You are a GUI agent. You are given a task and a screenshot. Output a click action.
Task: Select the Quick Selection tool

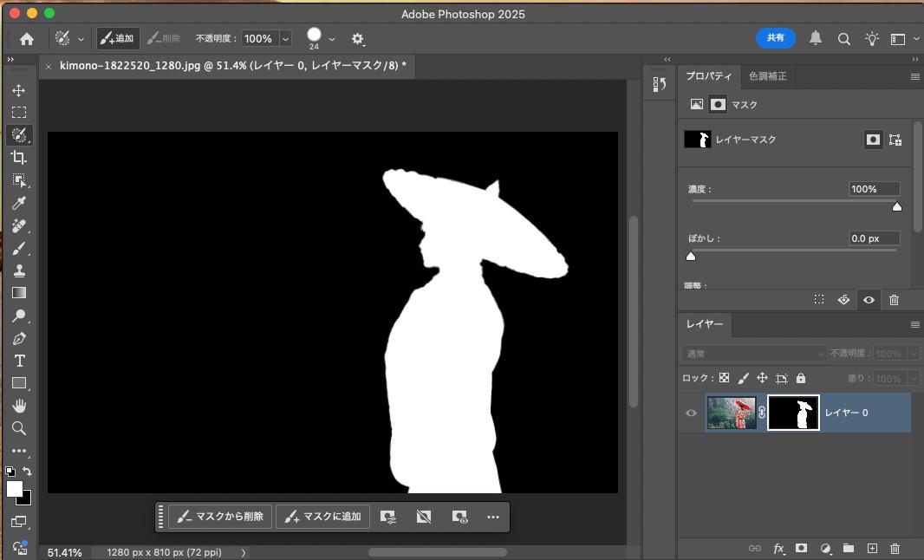19,135
